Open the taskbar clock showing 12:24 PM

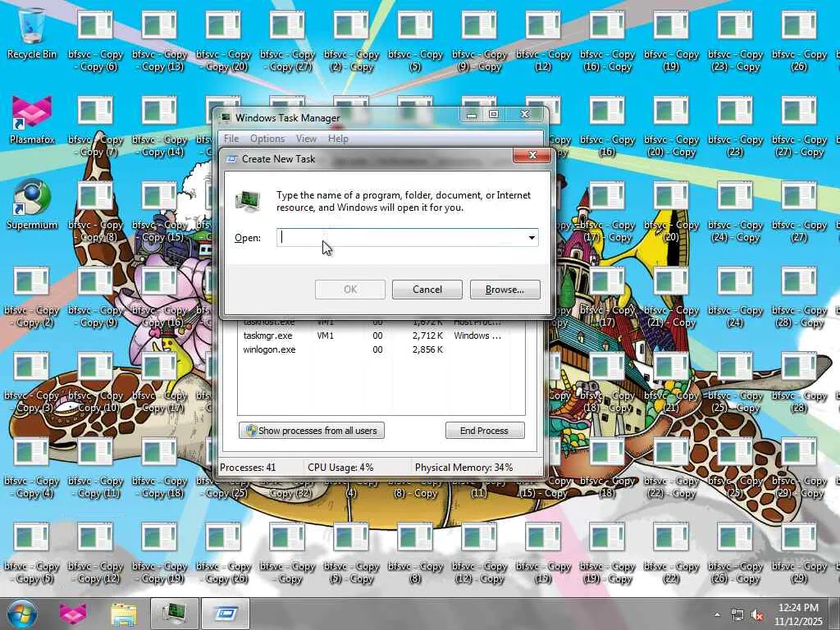(798, 614)
